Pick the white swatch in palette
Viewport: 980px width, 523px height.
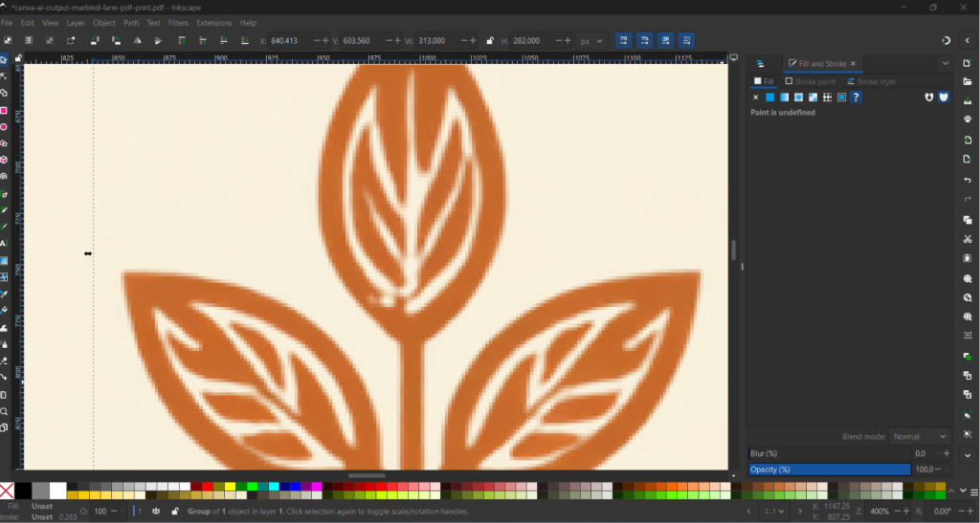pyautogui.click(x=58, y=490)
